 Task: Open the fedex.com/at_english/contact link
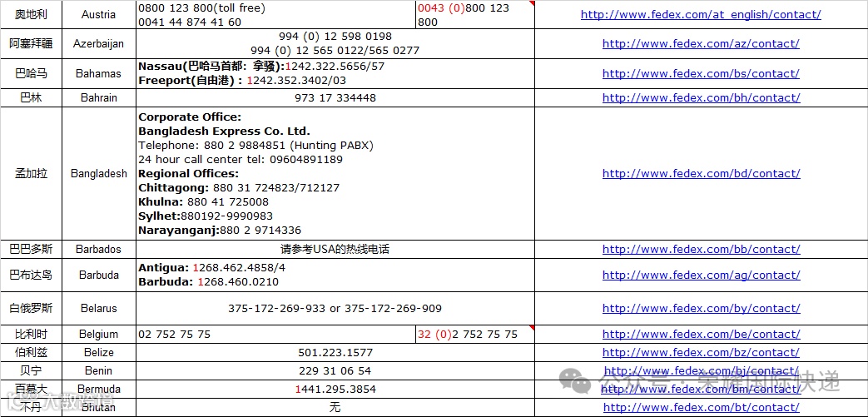pos(701,15)
